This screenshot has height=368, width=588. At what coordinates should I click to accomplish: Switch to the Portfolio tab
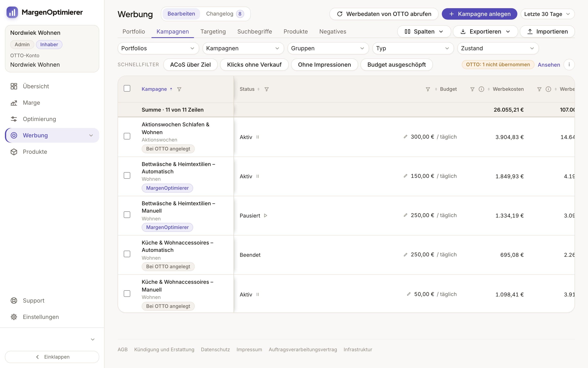click(x=134, y=32)
